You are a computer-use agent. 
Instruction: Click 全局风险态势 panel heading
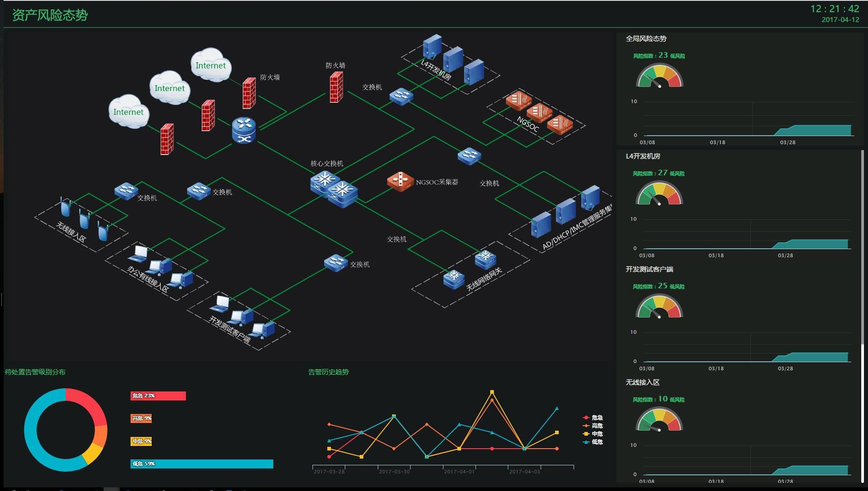tap(646, 39)
